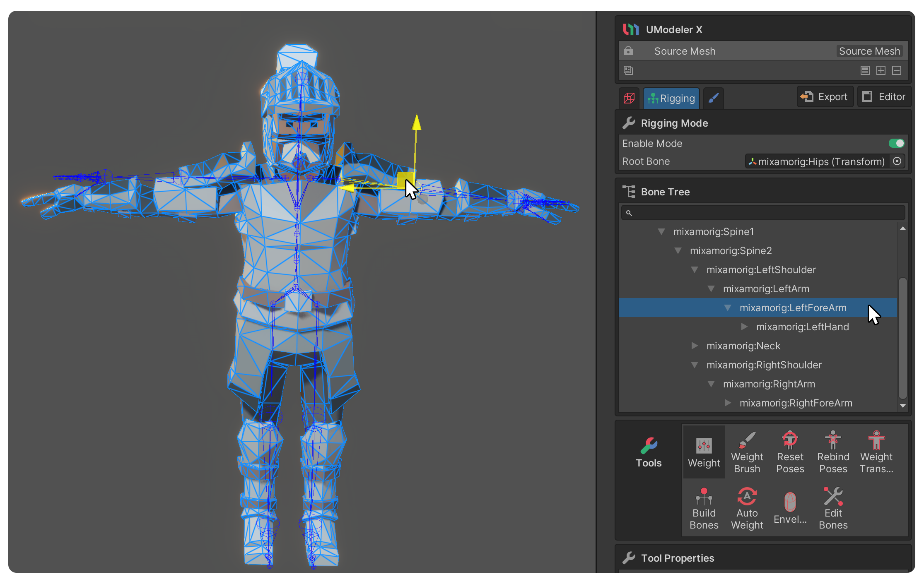924x584 pixels.
Task: Click the Bone Tree search field
Action: tap(763, 213)
